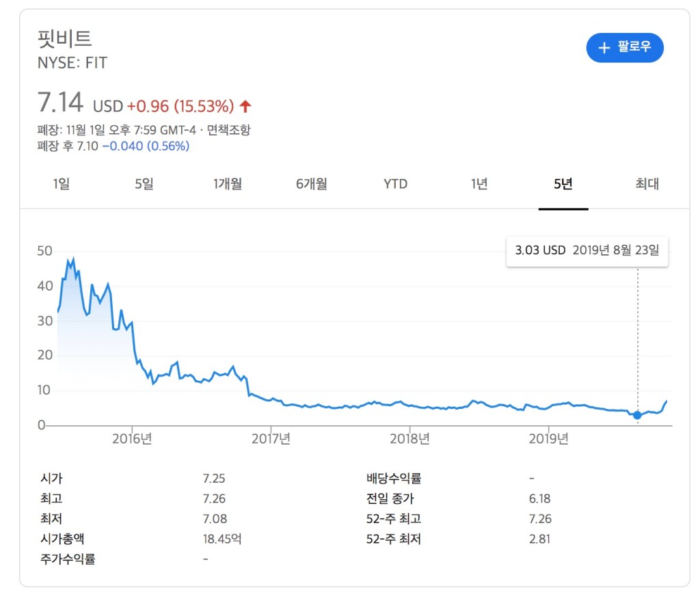Click the 핏비트 company title

pos(65,38)
